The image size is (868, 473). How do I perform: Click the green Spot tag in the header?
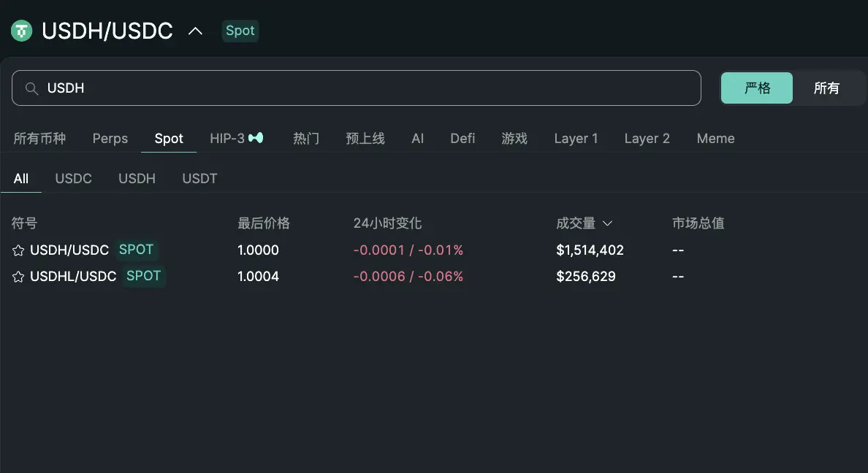[x=240, y=31]
